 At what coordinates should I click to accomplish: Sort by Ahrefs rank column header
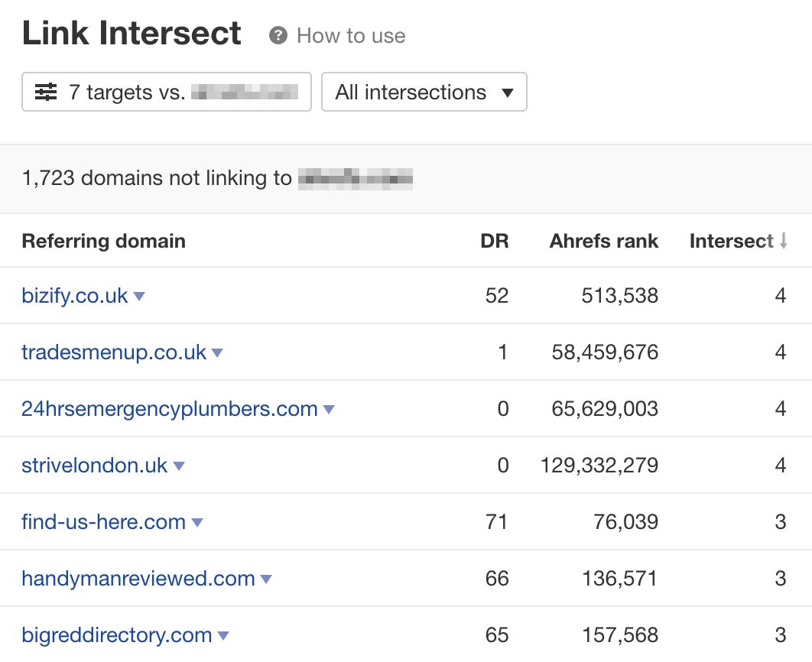(x=603, y=242)
